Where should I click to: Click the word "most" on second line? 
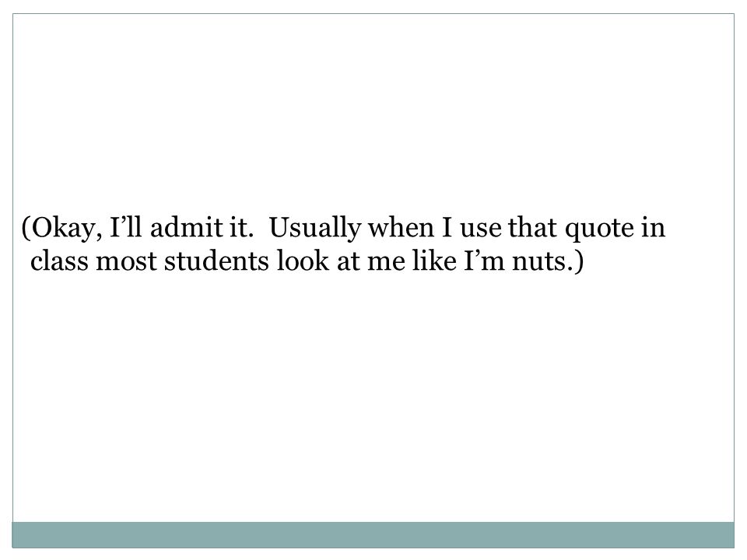(126, 262)
